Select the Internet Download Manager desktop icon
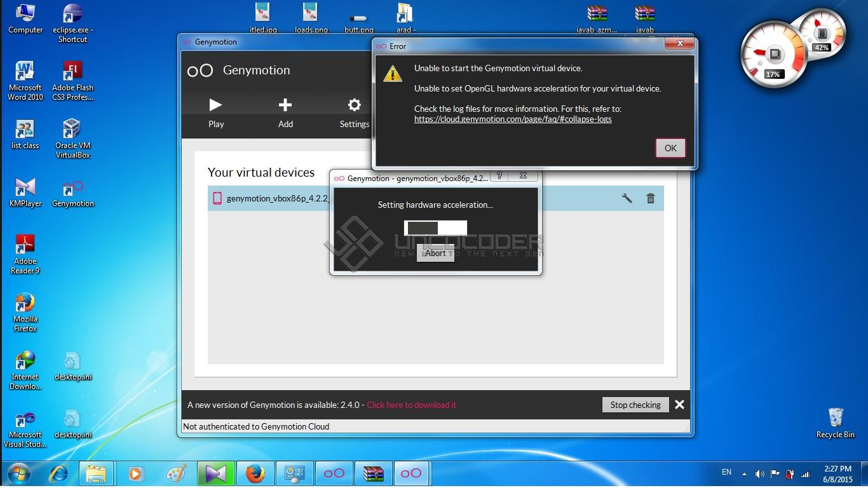Screen dimensions: 868x488 25,370
